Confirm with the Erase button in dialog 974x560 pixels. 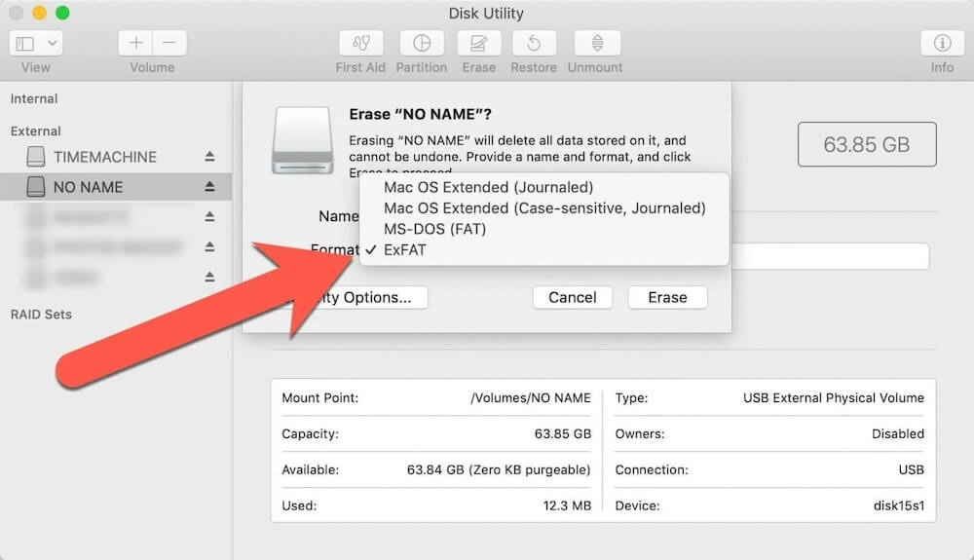pyautogui.click(x=667, y=297)
